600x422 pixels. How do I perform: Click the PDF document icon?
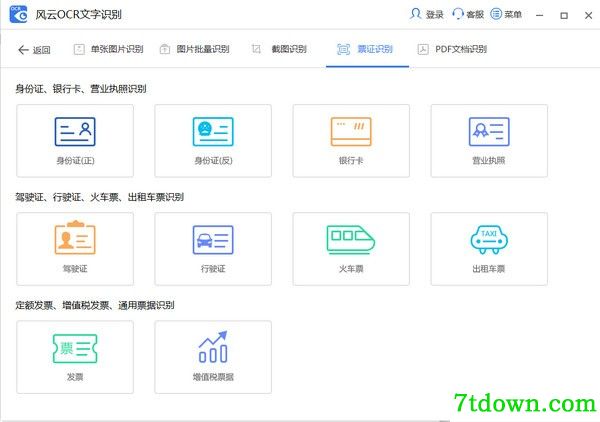pos(423,49)
